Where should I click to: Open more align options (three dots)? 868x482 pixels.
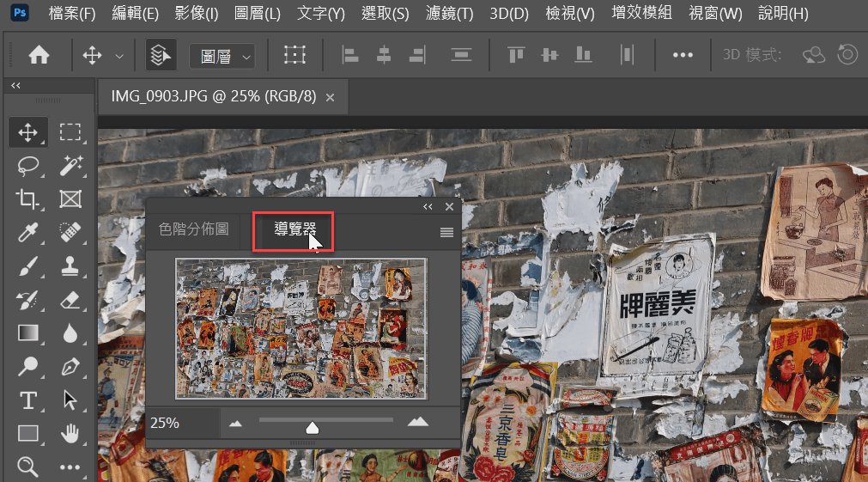pos(683,55)
